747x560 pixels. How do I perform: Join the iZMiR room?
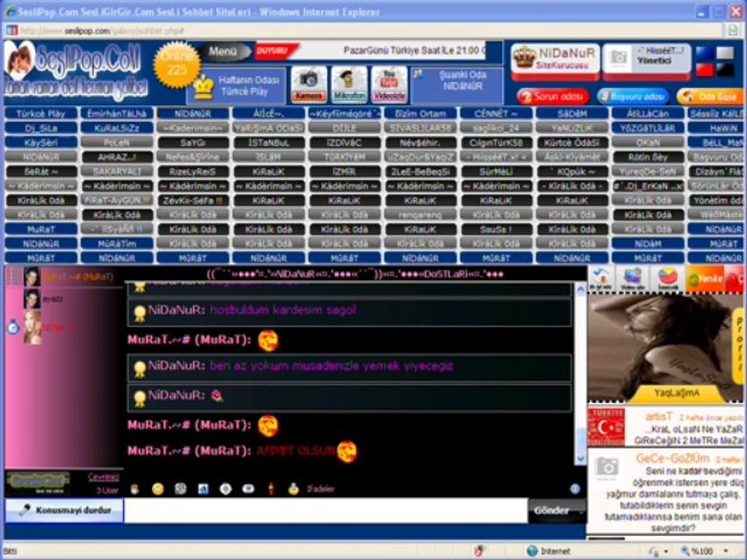(345, 171)
